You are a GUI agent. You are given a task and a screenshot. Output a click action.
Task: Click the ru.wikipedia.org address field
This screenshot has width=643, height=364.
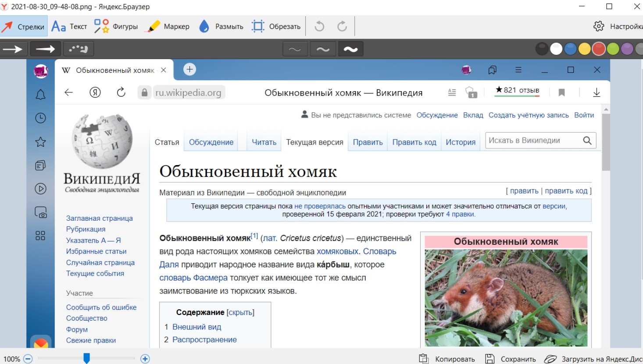click(188, 92)
